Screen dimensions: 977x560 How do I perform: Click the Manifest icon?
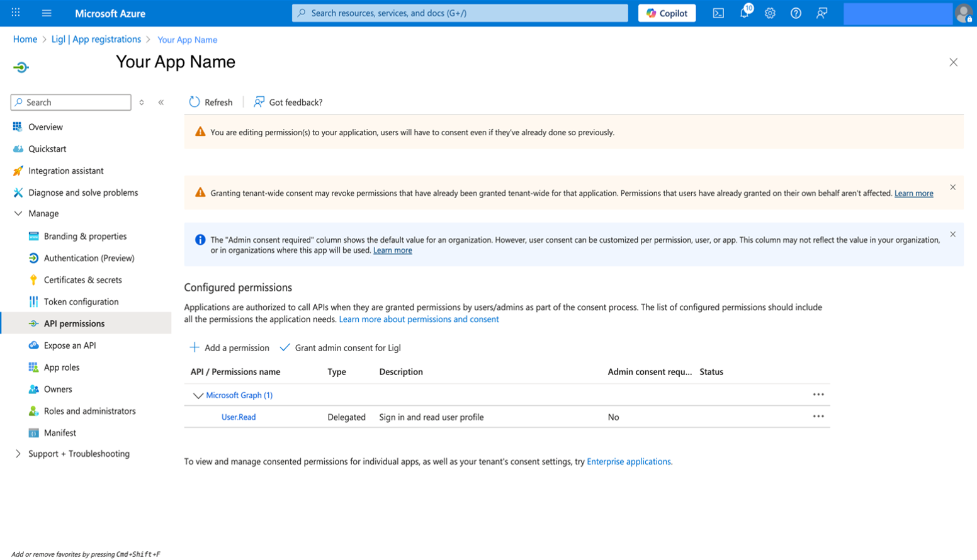click(33, 433)
